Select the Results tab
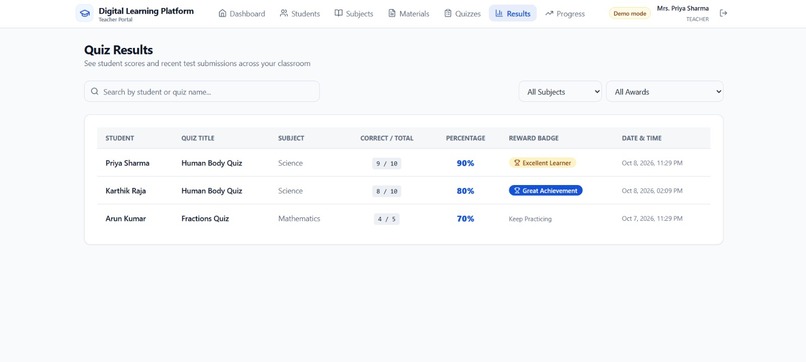This screenshot has width=806, height=362. tap(512, 14)
